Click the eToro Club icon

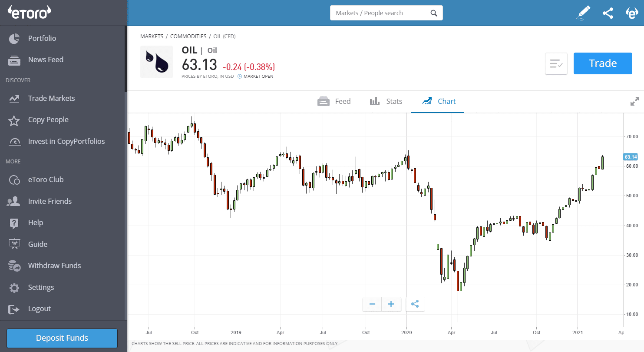[x=14, y=180]
